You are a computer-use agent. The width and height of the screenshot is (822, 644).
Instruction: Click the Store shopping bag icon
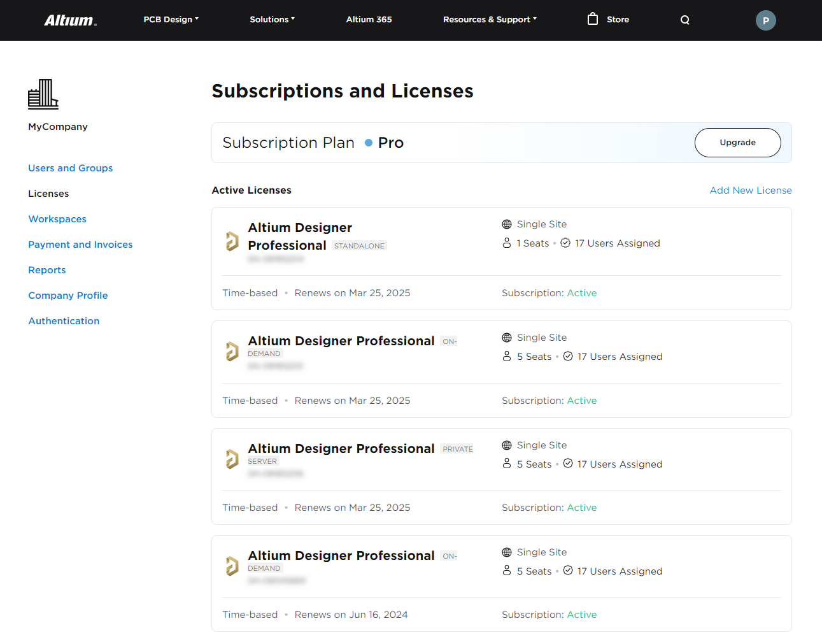click(593, 19)
